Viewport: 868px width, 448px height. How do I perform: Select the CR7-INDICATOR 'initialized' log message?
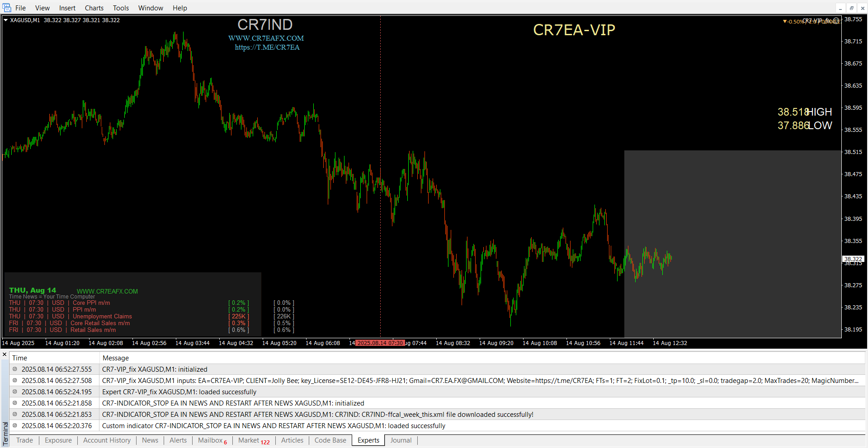point(437,403)
